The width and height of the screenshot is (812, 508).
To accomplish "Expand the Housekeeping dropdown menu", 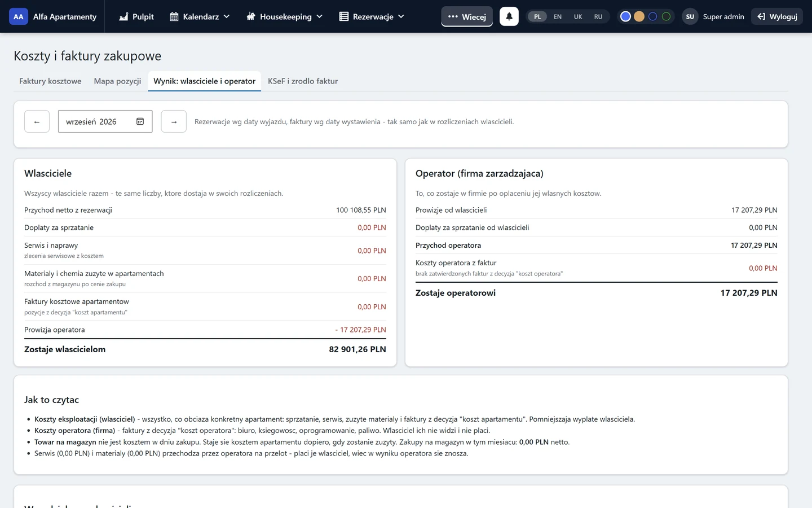I will [x=285, y=16].
